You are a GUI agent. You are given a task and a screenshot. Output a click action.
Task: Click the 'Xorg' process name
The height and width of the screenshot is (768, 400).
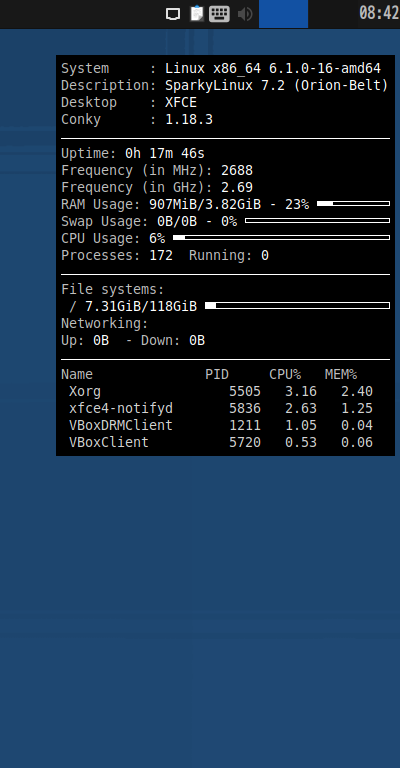tap(85, 391)
